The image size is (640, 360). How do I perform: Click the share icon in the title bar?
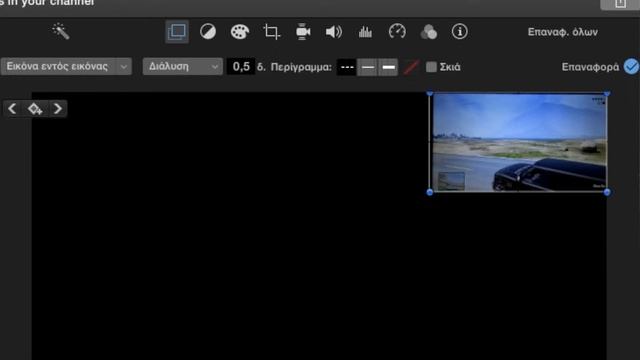[620, 4]
